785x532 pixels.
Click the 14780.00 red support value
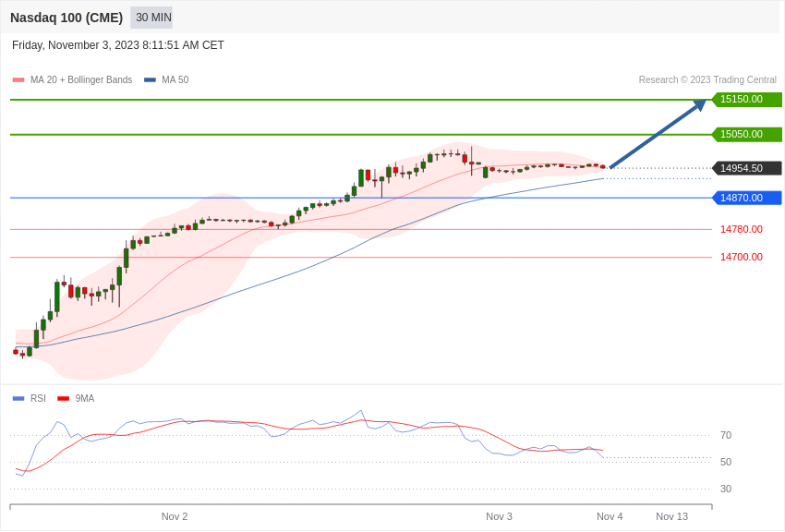742,229
